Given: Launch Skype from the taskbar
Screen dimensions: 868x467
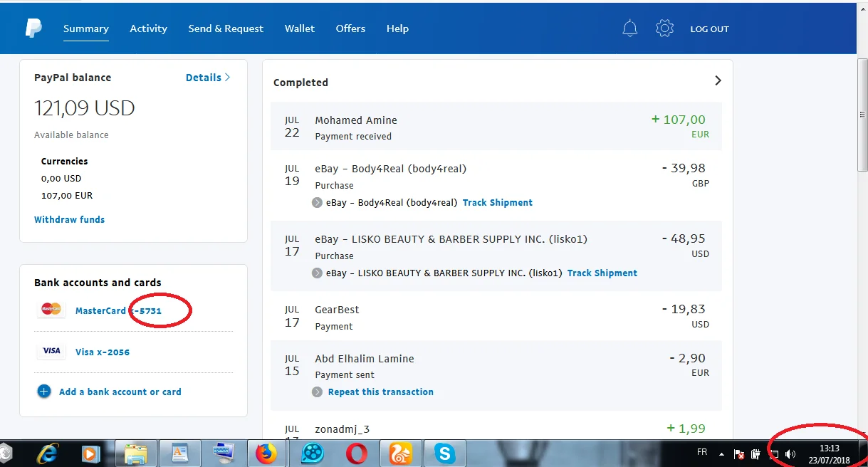Looking at the screenshot, I should [x=444, y=453].
